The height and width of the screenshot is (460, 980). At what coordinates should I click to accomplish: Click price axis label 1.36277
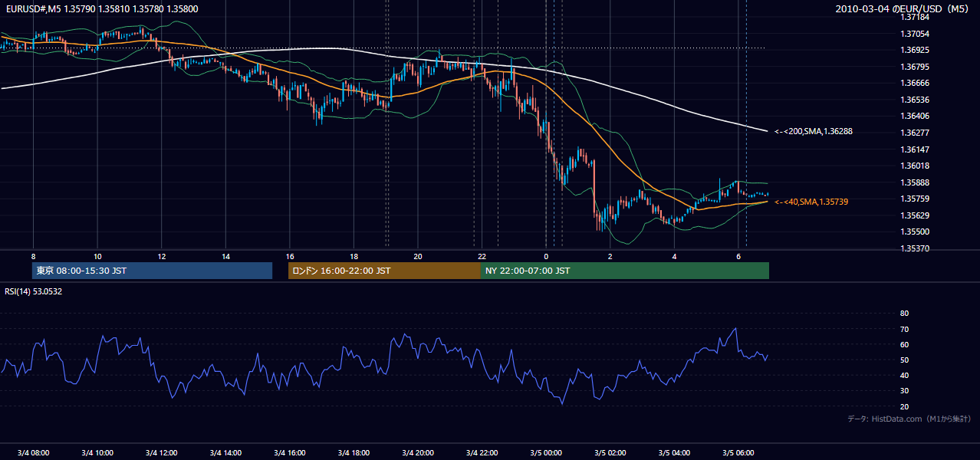pos(915,133)
